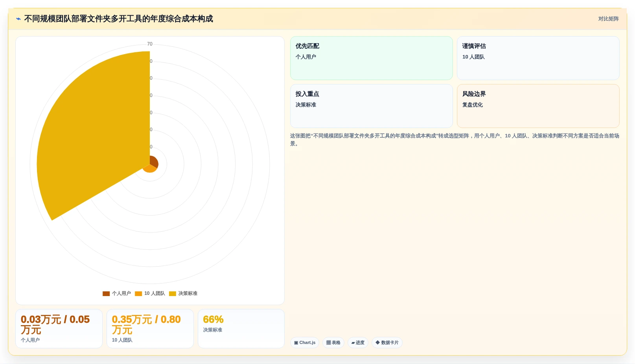
Task: Click 复盘优化 text in 风险边界 card
Action: 473,105
